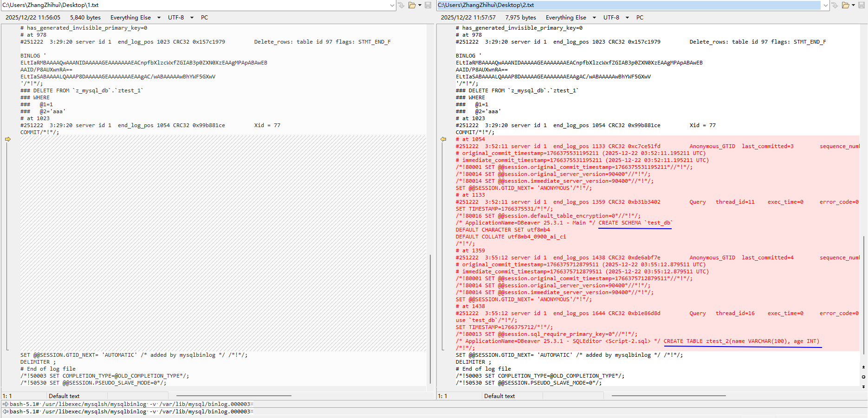The image size is (868, 418).
Task: Click '# End of log file' in left pane
Action: (x=48, y=369)
